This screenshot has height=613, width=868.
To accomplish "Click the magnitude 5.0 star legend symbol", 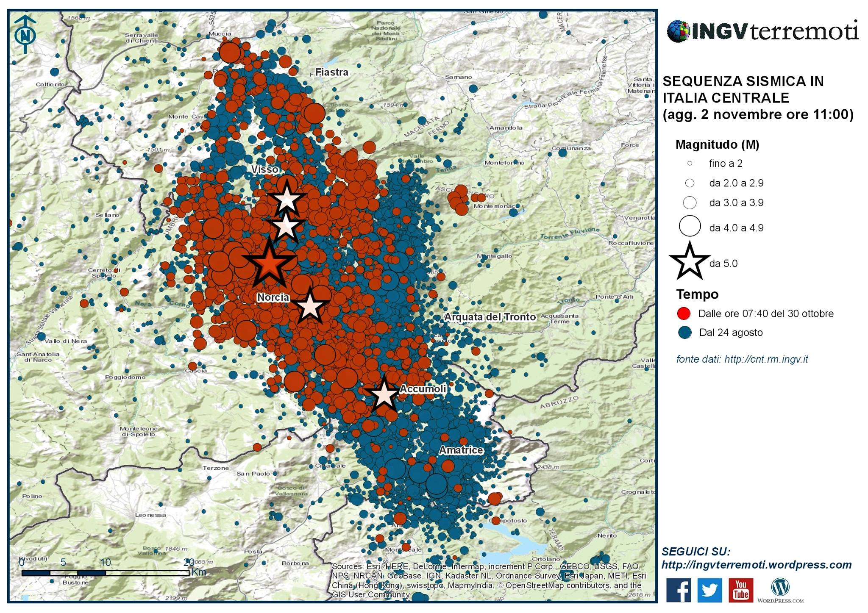I will point(690,262).
